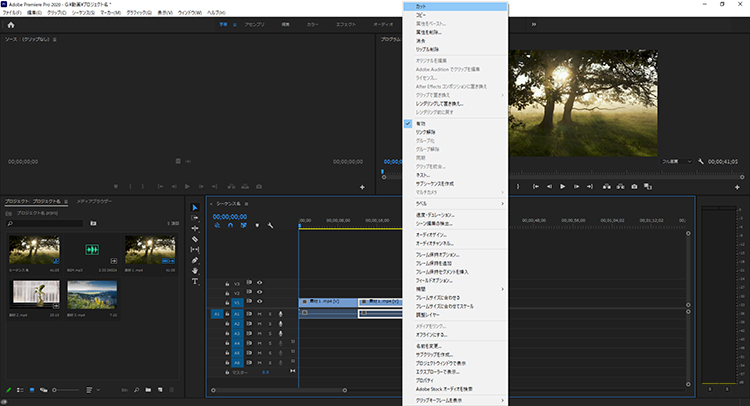Switch project panel to icon view
The height and width of the screenshot is (406, 750).
click(32, 390)
